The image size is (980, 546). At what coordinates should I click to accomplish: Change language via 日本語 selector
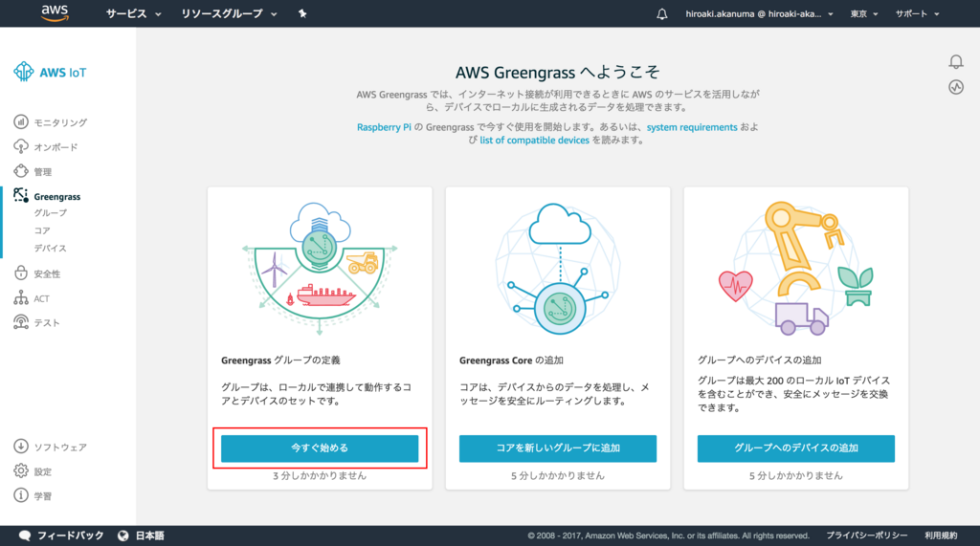[149, 535]
